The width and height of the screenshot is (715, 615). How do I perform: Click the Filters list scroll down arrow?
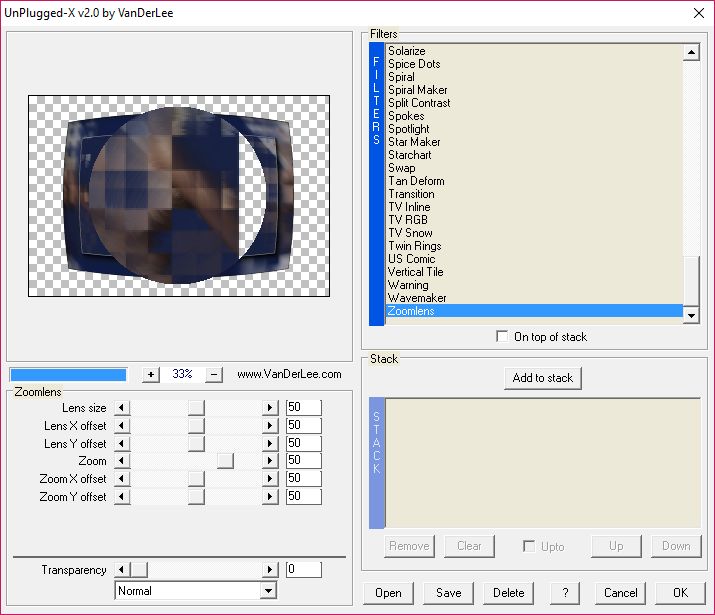691,315
